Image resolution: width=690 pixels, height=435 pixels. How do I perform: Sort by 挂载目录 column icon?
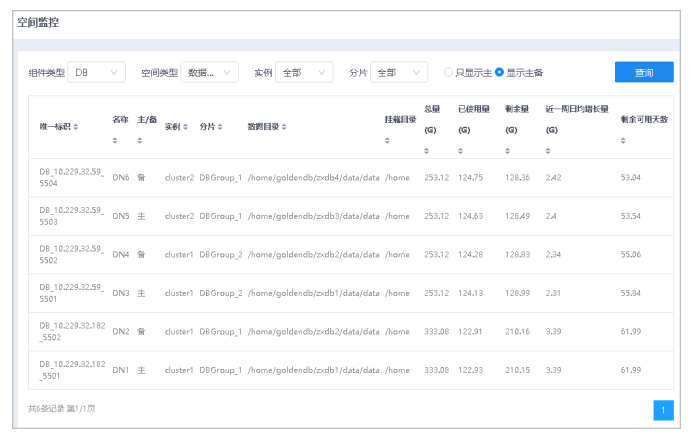coord(387,140)
